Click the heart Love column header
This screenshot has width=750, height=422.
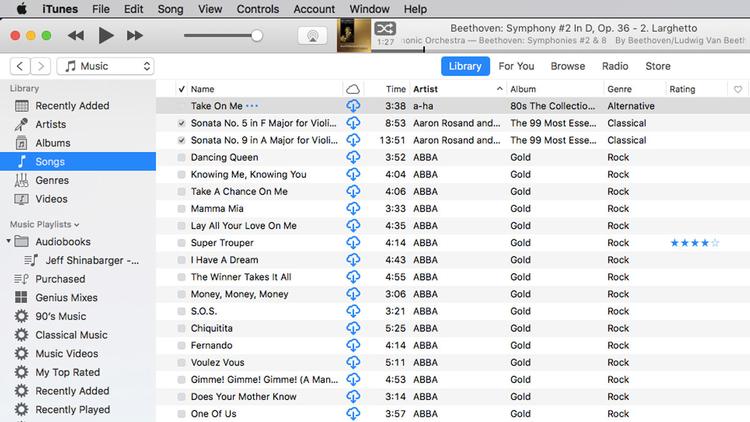point(738,89)
